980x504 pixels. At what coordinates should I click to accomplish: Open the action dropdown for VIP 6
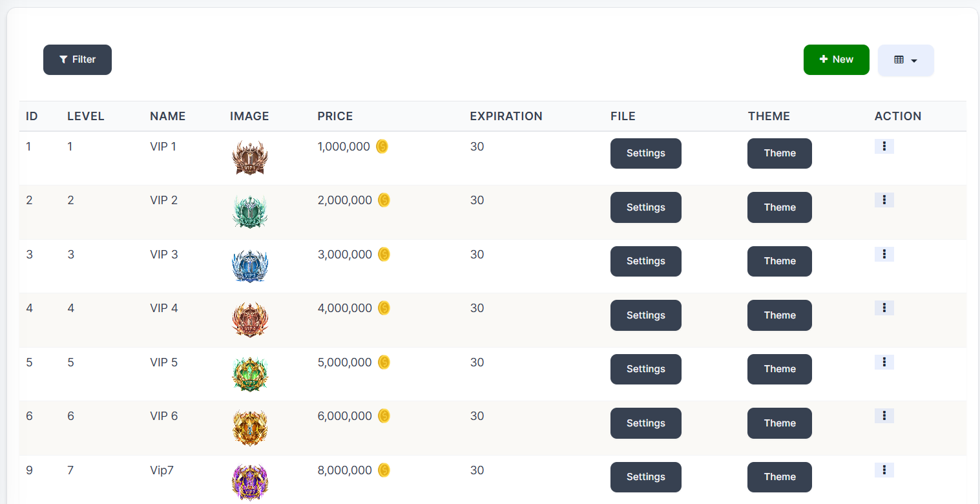tap(884, 415)
